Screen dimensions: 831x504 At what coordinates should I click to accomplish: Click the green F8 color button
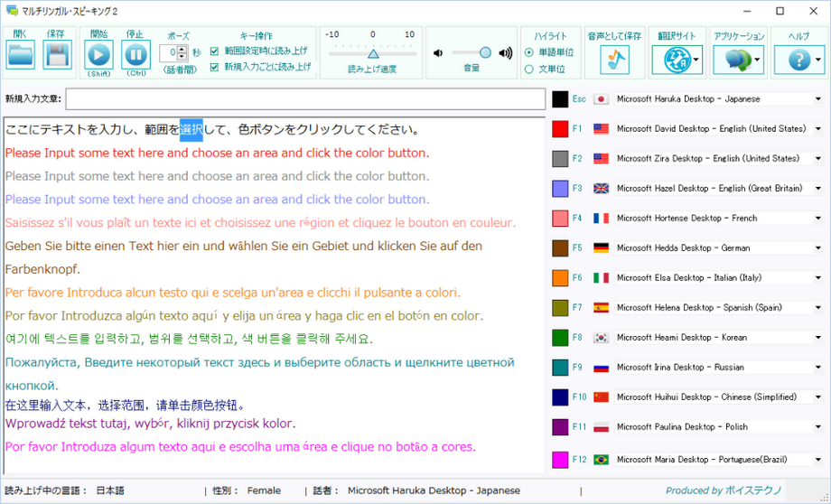click(x=560, y=338)
